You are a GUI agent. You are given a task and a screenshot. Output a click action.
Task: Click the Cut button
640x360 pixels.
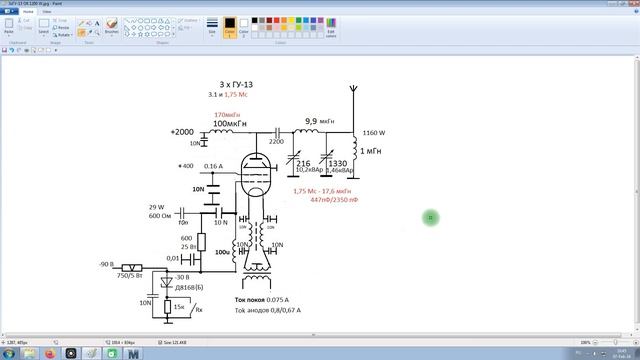24,20
